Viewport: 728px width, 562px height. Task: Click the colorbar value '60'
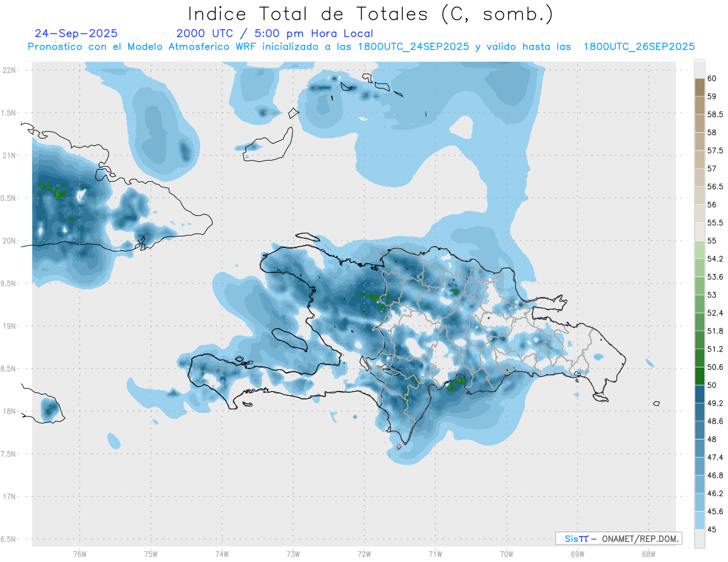click(x=712, y=78)
